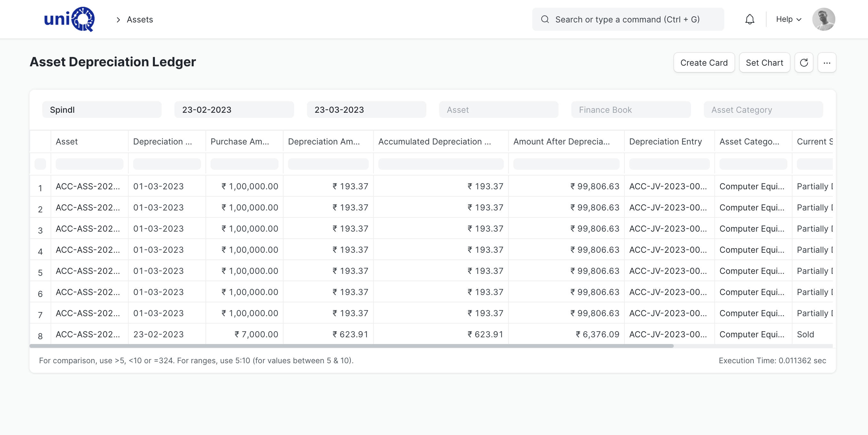This screenshot has width=868, height=435.
Task: Click the Depreciation Amount column header
Action: (x=328, y=142)
